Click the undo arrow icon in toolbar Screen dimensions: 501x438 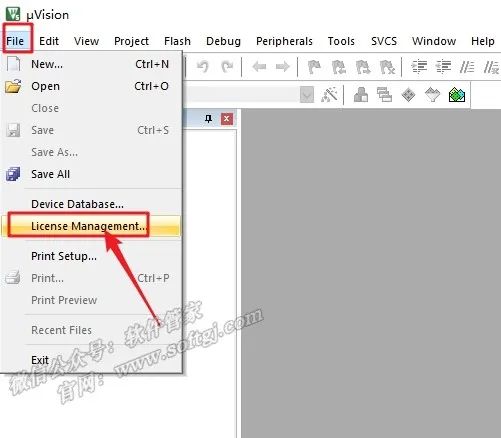pyautogui.click(x=202, y=67)
